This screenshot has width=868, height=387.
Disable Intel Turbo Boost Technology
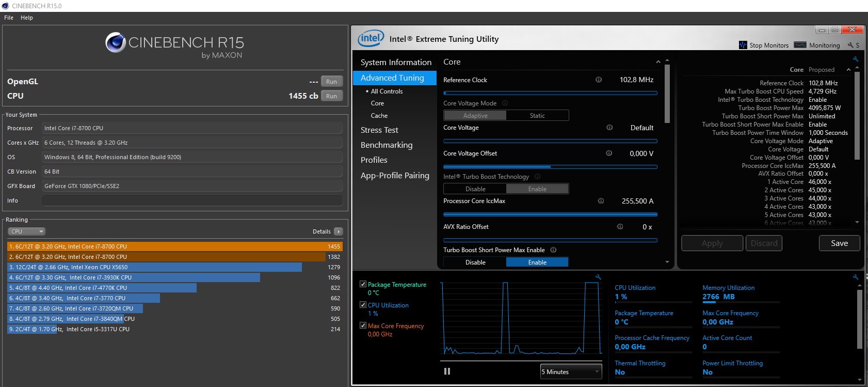click(x=475, y=189)
